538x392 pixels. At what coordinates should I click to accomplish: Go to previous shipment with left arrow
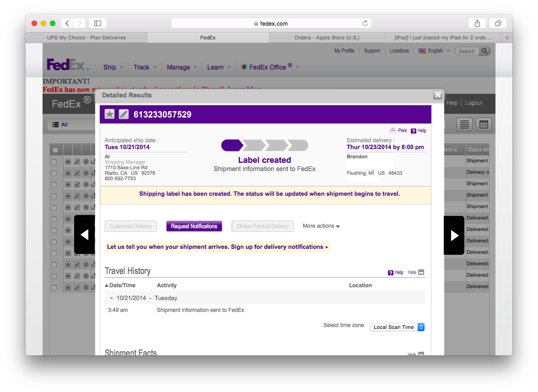click(x=84, y=235)
